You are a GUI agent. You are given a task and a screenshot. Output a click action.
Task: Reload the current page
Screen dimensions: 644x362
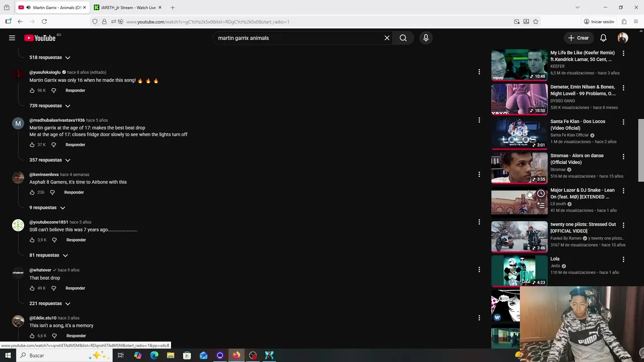[x=44, y=22]
